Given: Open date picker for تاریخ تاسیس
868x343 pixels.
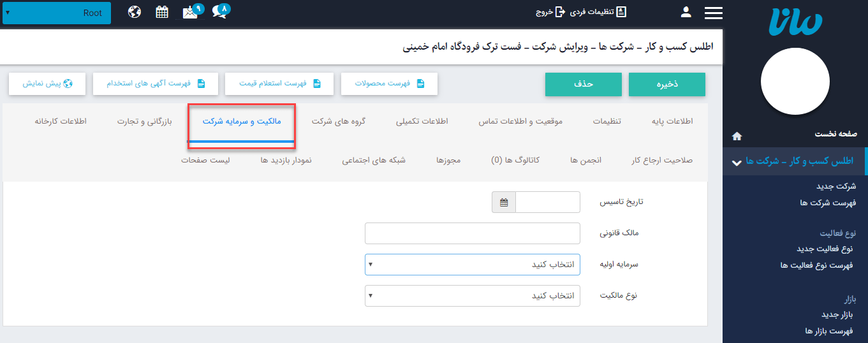Looking at the screenshot, I should click(x=504, y=203).
